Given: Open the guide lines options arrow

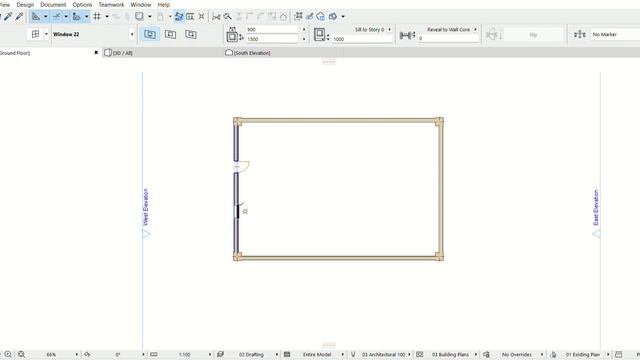Looking at the screenshot, I should (x=46, y=16).
